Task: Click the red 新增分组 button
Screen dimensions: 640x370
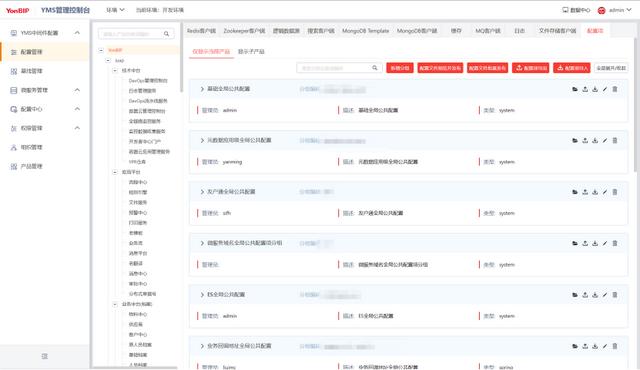Action: [400, 68]
